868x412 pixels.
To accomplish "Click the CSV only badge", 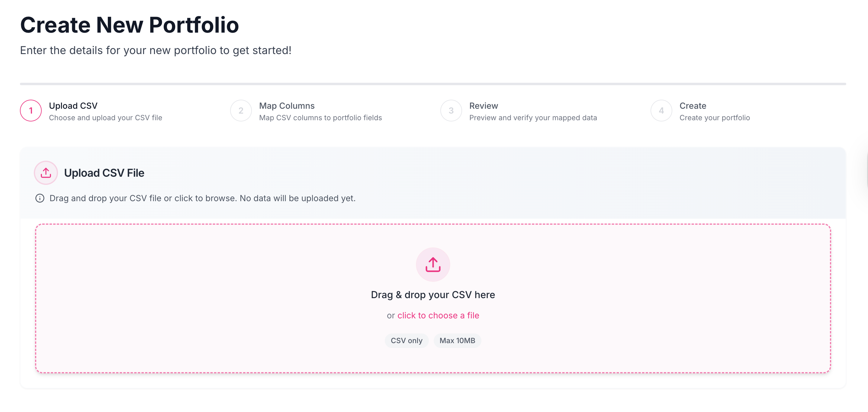I will (407, 341).
